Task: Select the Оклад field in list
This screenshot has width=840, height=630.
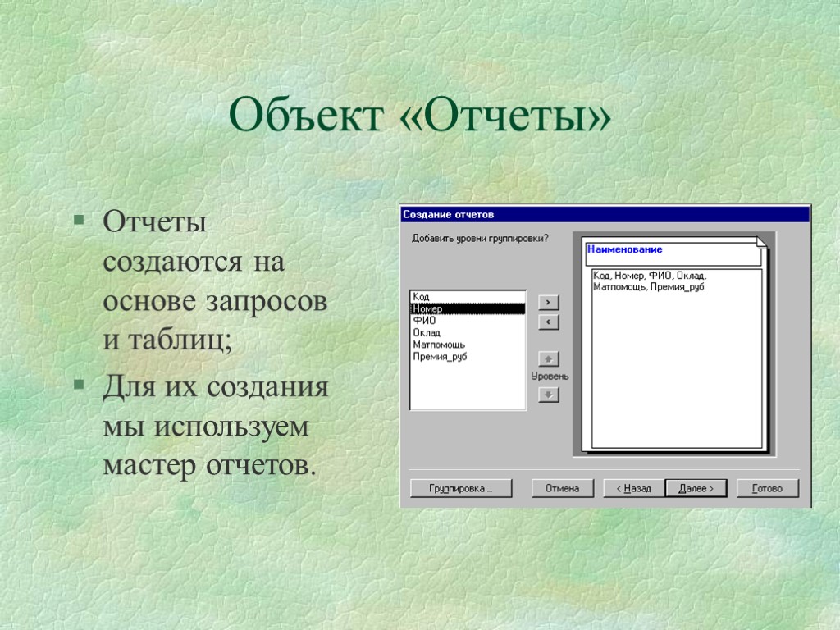Action: (x=467, y=333)
